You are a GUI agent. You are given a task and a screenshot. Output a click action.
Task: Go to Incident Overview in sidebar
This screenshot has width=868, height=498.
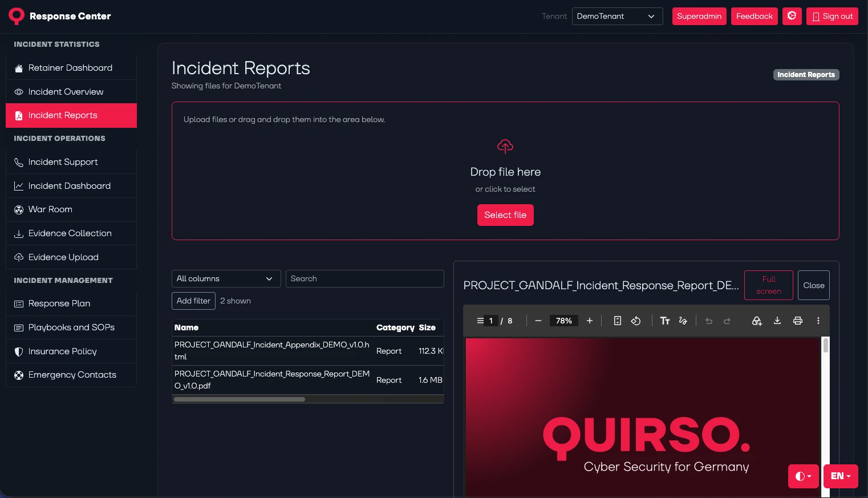[x=71, y=92]
